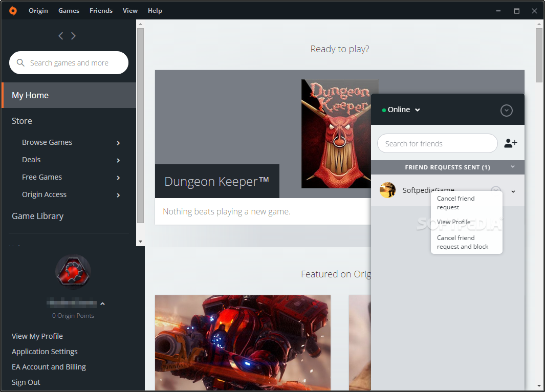Expand Deals submenu arrow
This screenshot has height=392, width=545.
[119, 160]
